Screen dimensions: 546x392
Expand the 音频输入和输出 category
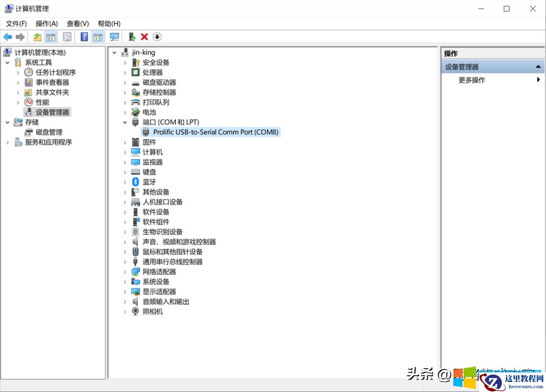point(125,302)
